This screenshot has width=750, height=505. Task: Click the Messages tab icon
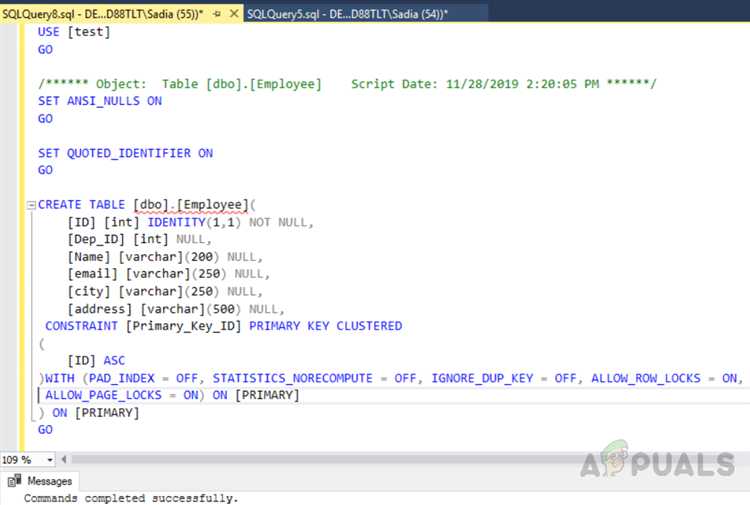(x=14, y=480)
